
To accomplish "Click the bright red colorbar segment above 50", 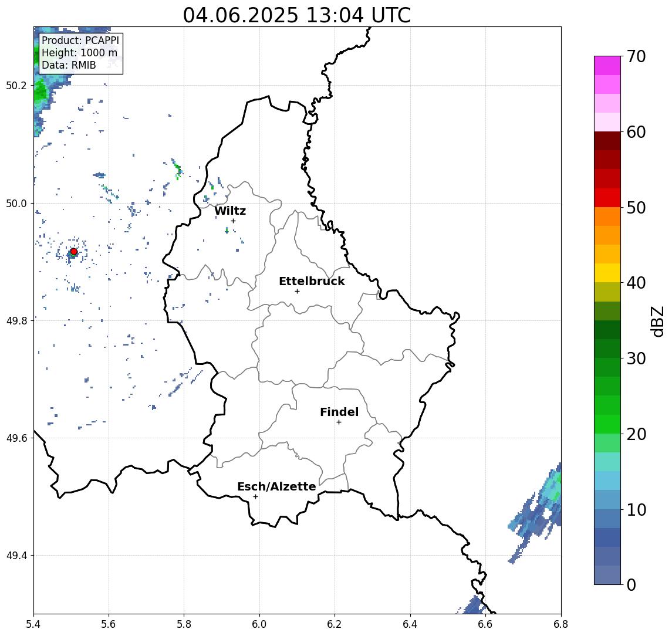I will click(607, 198).
